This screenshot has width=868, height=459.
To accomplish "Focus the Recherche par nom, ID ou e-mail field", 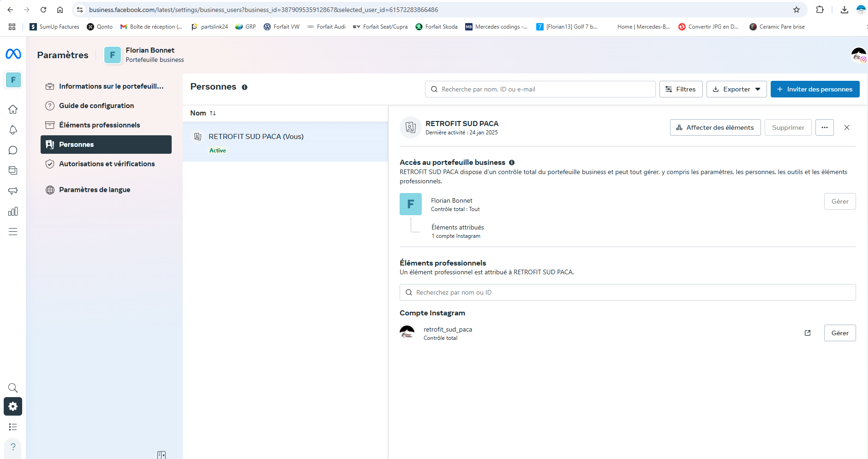I will click(540, 89).
